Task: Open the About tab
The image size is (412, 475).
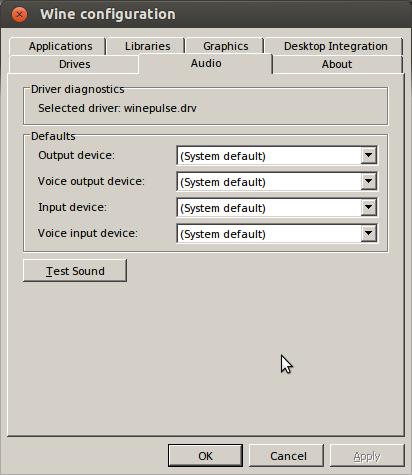Action: 337,64
